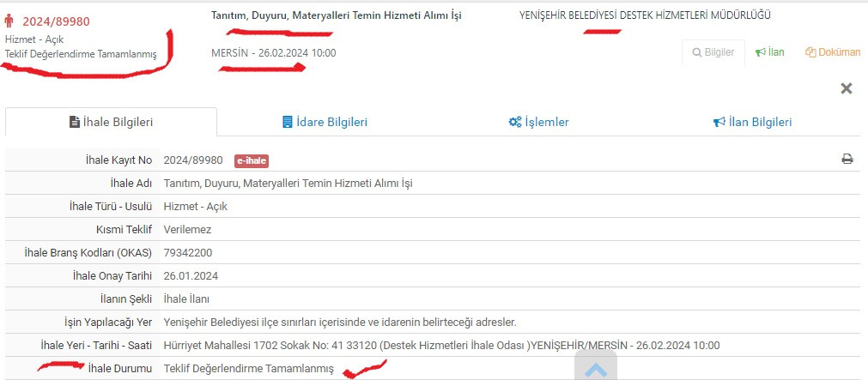Click the İhale Yeri - Tarihi - Saati label
This screenshot has height=380, width=868.
96,346
